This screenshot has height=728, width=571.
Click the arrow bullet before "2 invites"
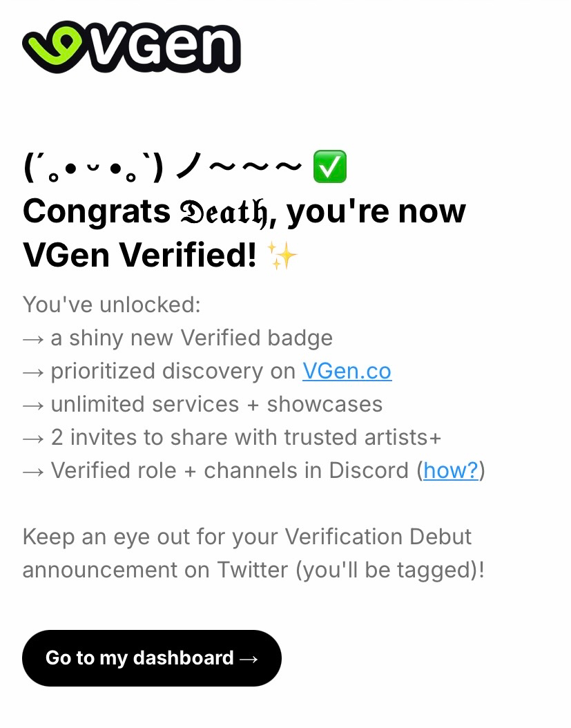(33, 438)
